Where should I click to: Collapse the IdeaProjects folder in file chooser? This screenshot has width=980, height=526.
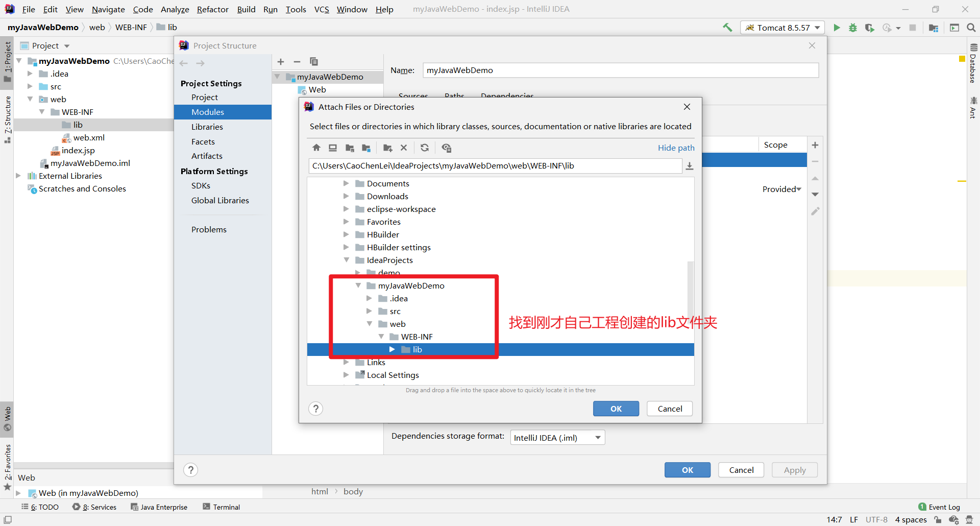click(346, 260)
